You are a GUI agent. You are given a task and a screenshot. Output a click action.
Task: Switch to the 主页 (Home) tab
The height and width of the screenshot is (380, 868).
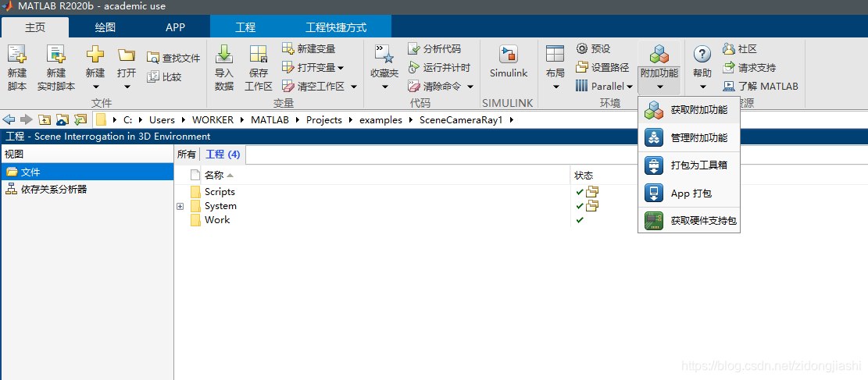click(35, 27)
